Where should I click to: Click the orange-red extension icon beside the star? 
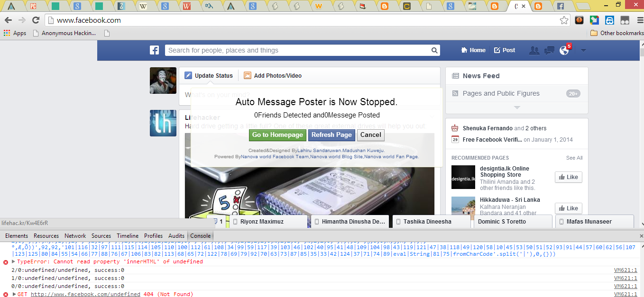[x=579, y=20]
